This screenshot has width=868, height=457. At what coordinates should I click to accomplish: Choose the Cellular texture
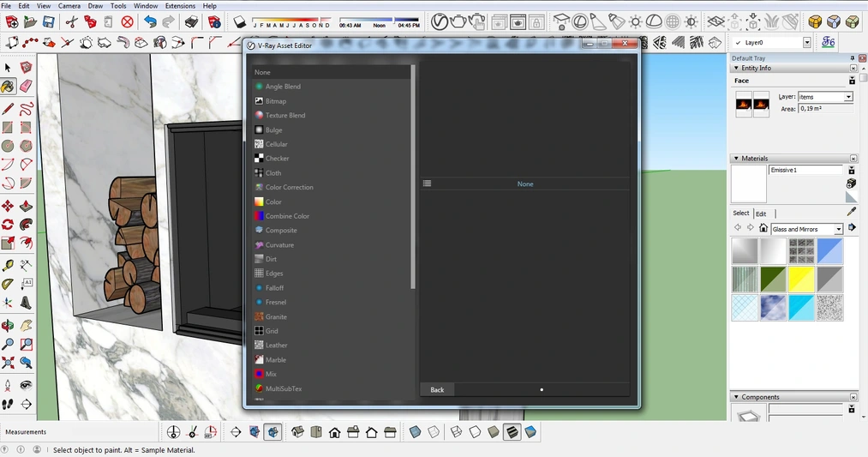click(x=276, y=144)
